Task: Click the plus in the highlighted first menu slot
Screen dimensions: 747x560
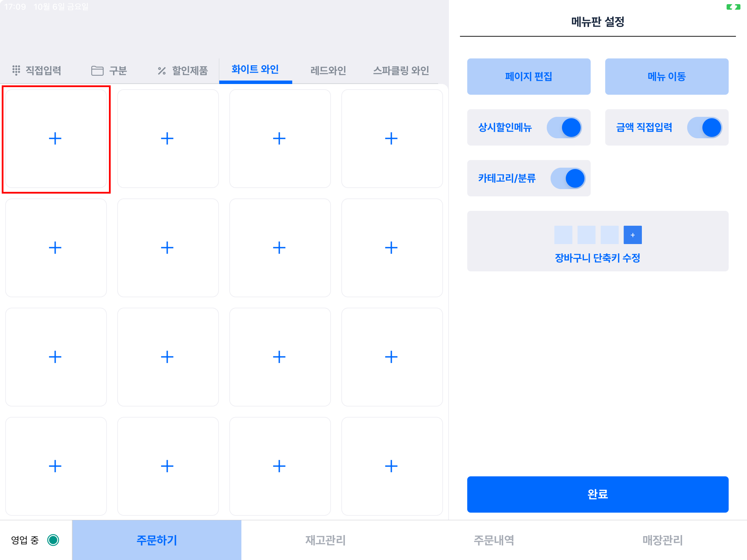Action: tap(55, 139)
